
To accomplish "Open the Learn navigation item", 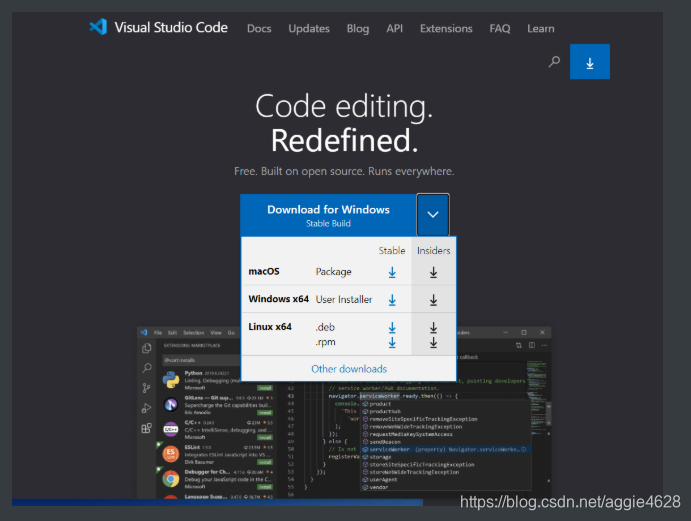I will pos(541,29).
